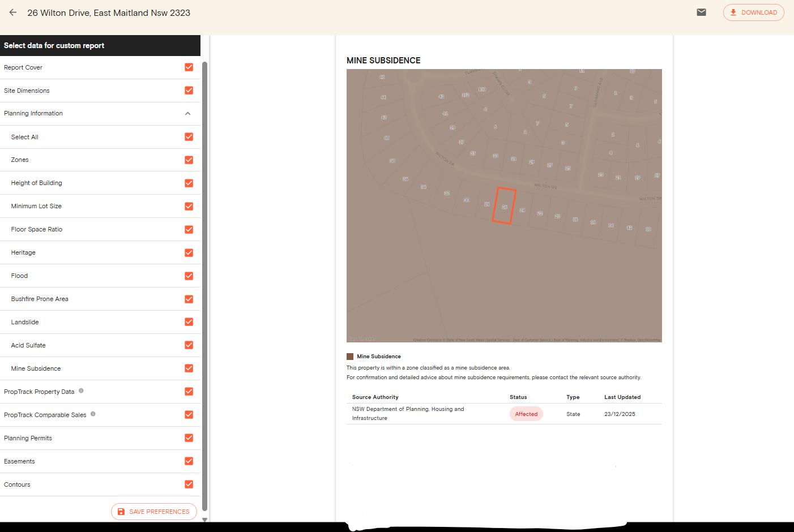This screenshot has width=794, height=532.
Task: Click the Report Cover label
Action: pos(23,67)
